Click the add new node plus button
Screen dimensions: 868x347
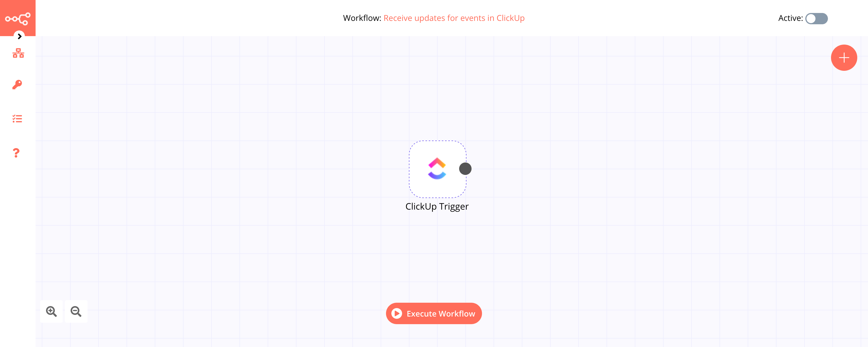(x=844, y=58)
